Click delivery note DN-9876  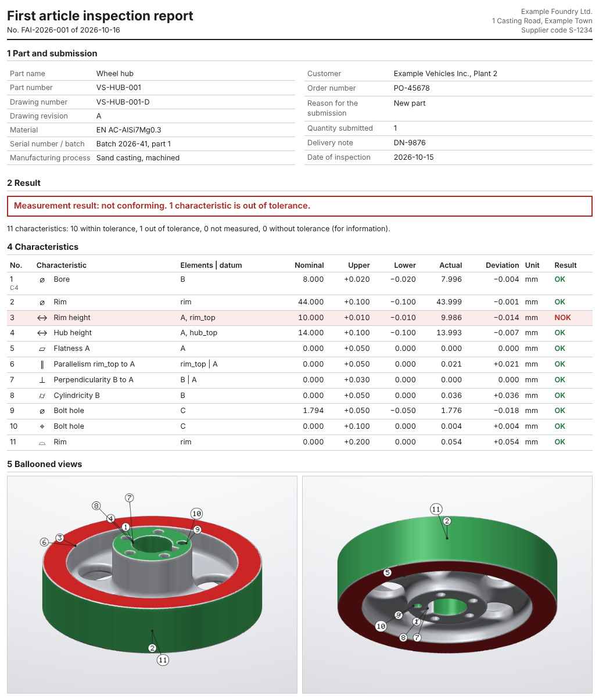410,143
